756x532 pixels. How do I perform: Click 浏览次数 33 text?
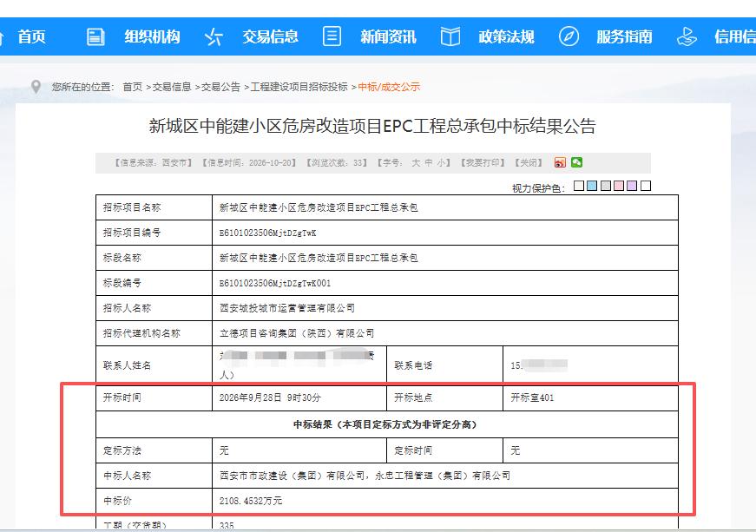(x=337, y=163)
